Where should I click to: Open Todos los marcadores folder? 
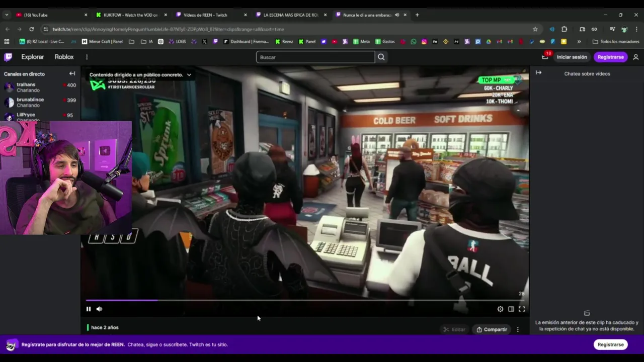(616, 41)
